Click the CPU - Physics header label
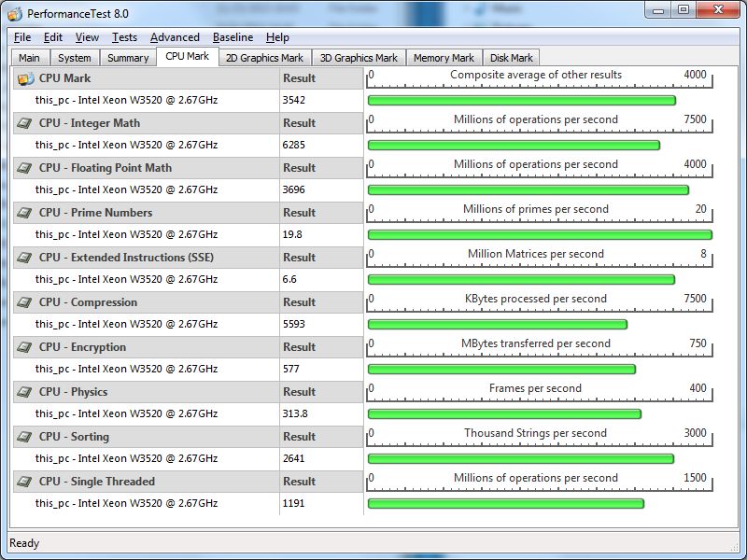747x560 pixels. (x=74, y=391)
